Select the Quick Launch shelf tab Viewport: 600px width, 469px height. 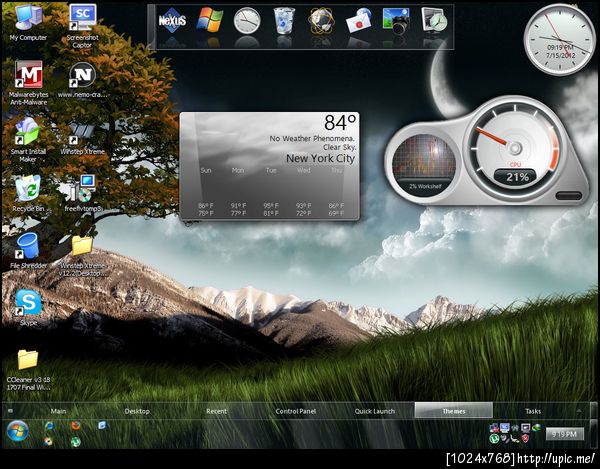coord(375,411)
